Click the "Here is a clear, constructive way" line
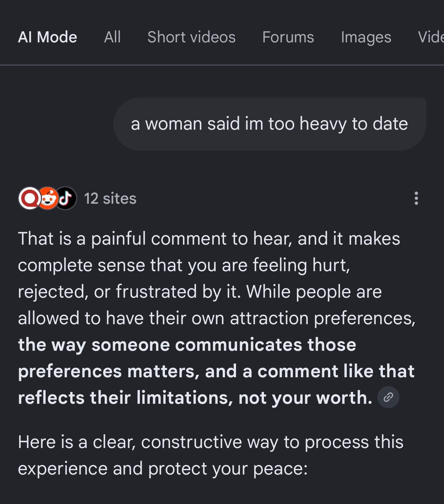 click(211, 442)
